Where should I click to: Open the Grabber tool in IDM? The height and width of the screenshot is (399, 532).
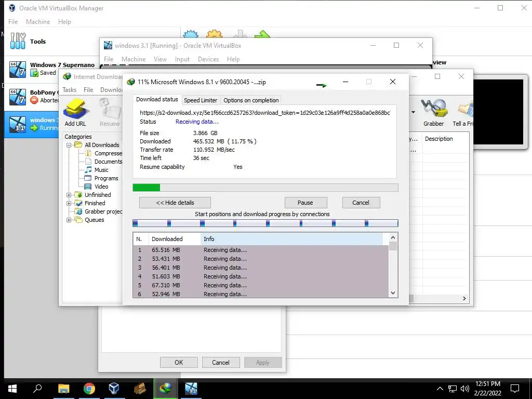click(433, 112)
